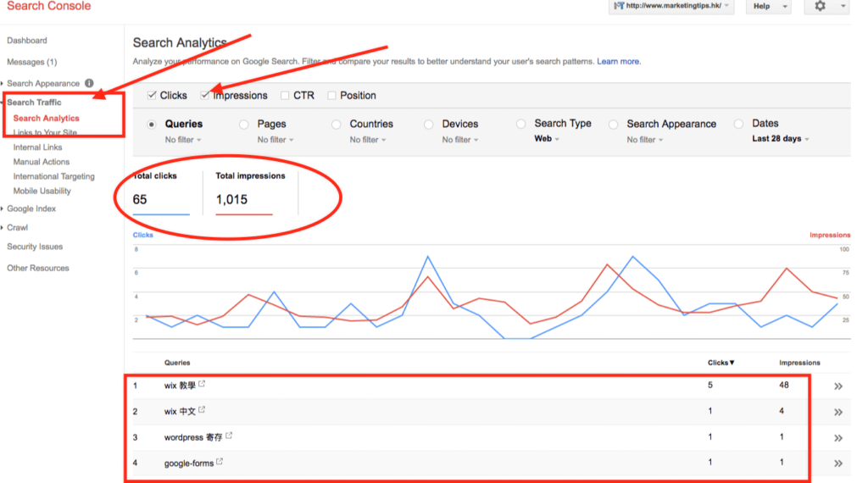The height and width of the screenshot is (483, 868).
Task: Sort by the Clicks column header
Action: tap(721, 363)
